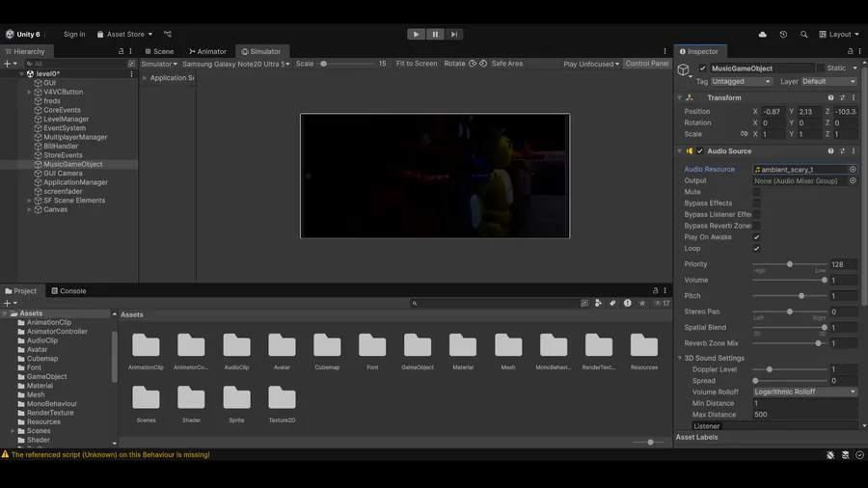Toggle MusicGameObject active checkbox
The image size is (868, 488).
pos(702,68)
